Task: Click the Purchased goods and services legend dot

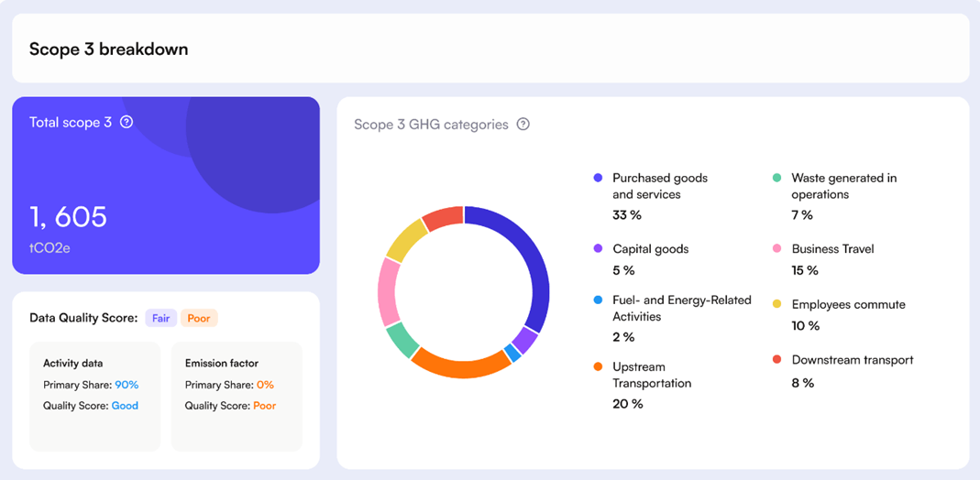Action: coord(598,178)
